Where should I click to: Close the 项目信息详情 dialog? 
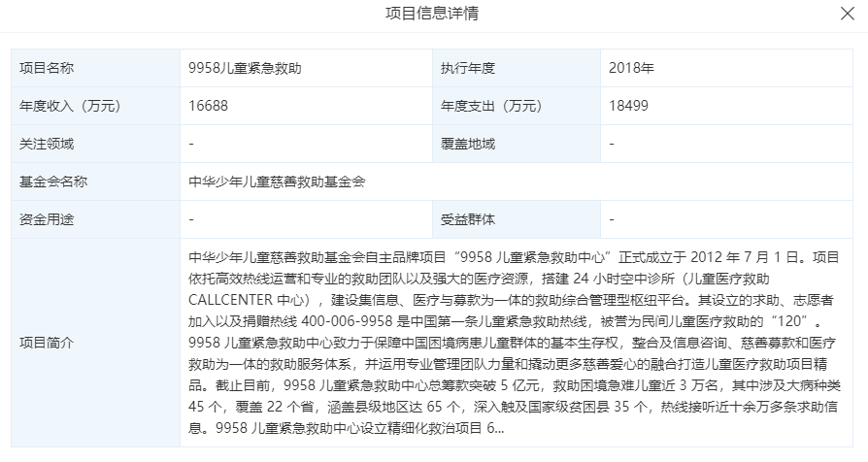point(847,14)
